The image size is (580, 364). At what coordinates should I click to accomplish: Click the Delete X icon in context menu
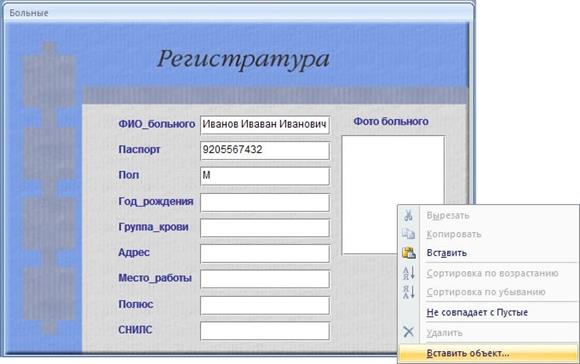point(408,332)
